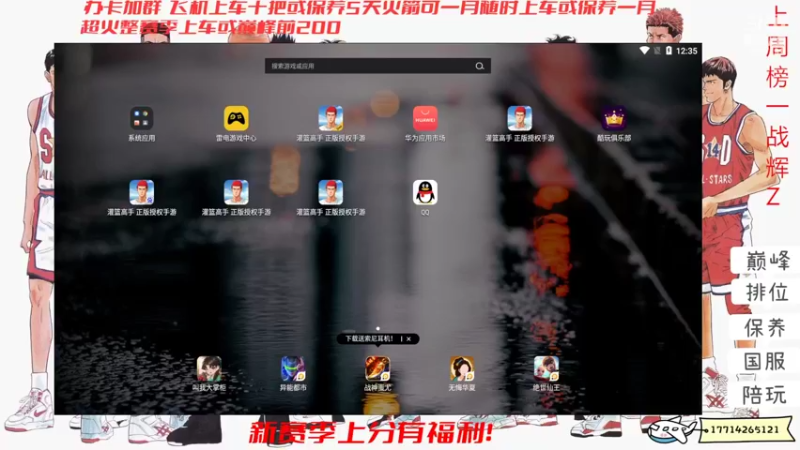Tap the battery status icon

[x=668, y=51]
